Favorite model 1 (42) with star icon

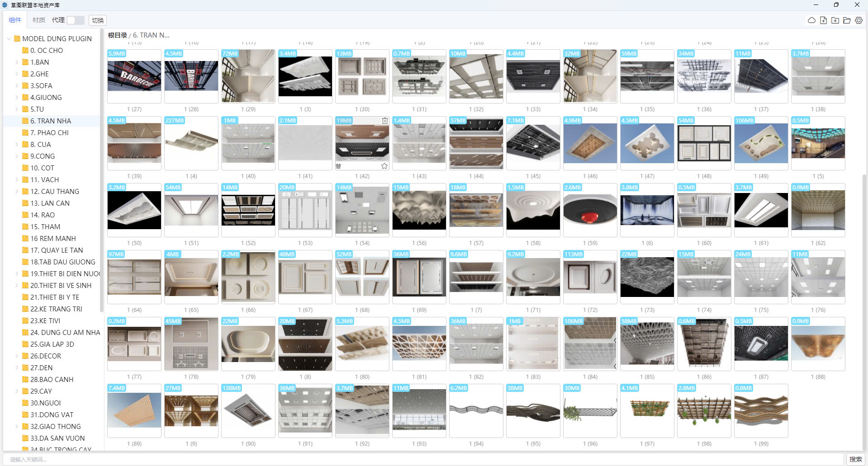pyautogui.click(x=384, y=166)
